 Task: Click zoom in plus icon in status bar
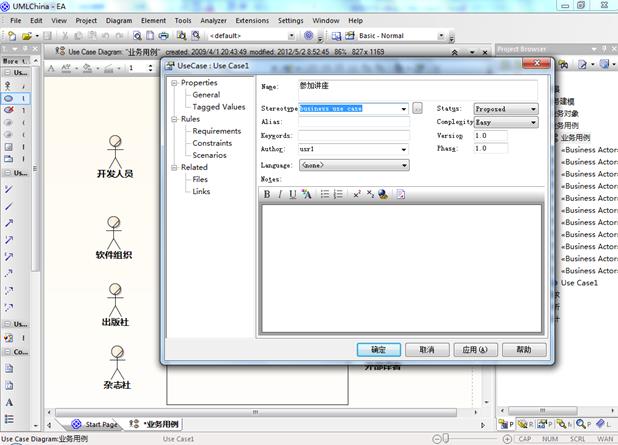[x=507, y=439]
